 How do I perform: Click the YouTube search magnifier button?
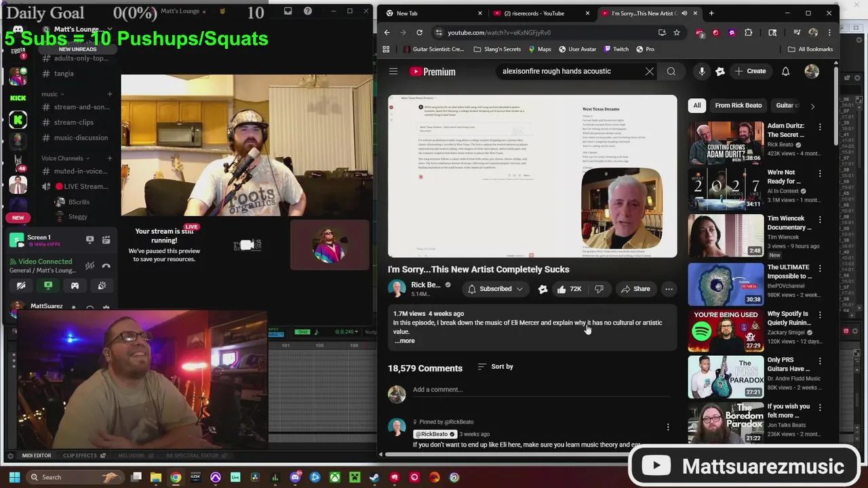click(x=671, y=71)
